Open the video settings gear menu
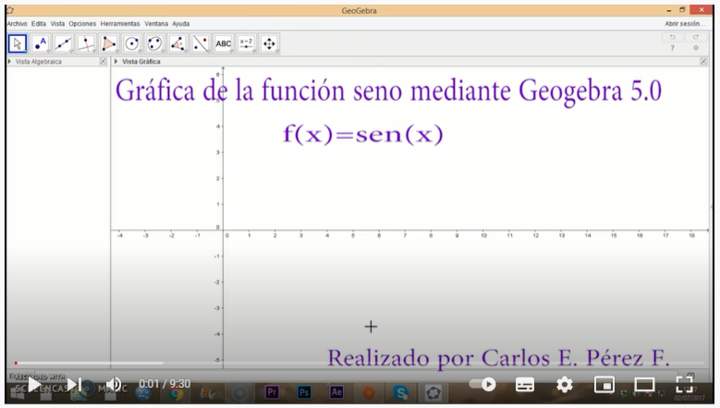The width and height of the screenshot is (720, 408). (565, 384)
